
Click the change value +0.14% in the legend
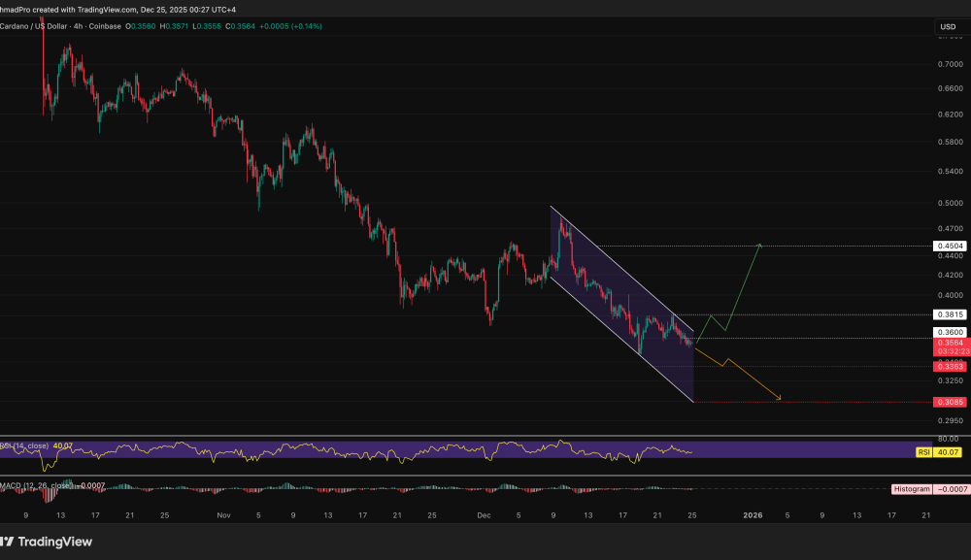point(306,26)
